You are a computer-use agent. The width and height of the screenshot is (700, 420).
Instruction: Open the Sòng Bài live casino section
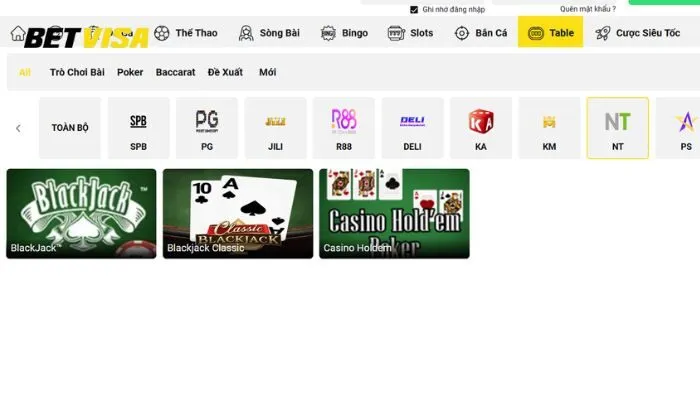(269, 33)
